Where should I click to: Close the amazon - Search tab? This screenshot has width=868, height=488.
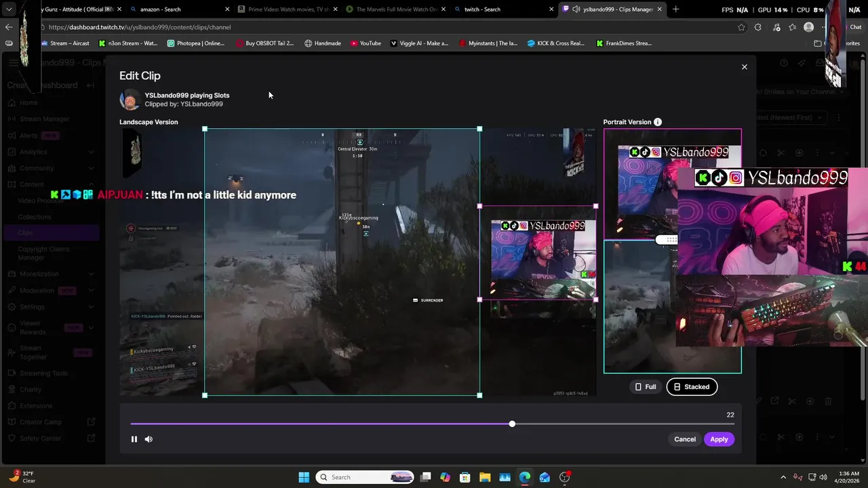click(x=227, y=9)
